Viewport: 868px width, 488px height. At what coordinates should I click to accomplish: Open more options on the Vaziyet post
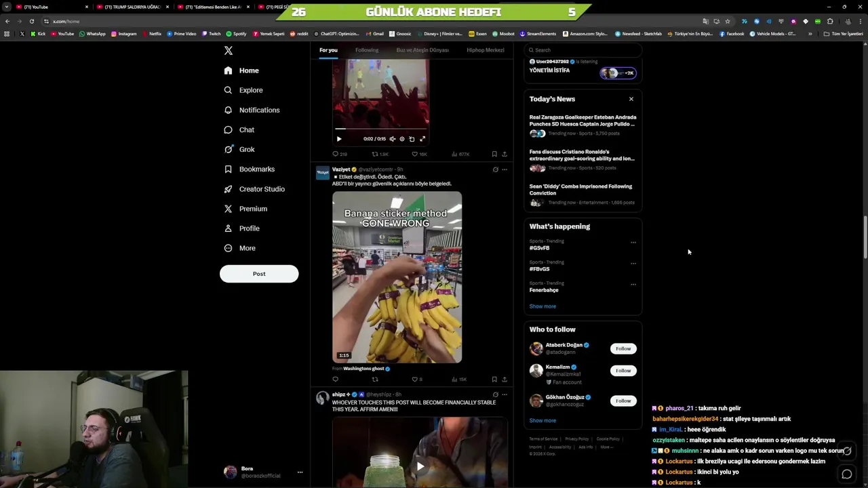coord(504,169)
